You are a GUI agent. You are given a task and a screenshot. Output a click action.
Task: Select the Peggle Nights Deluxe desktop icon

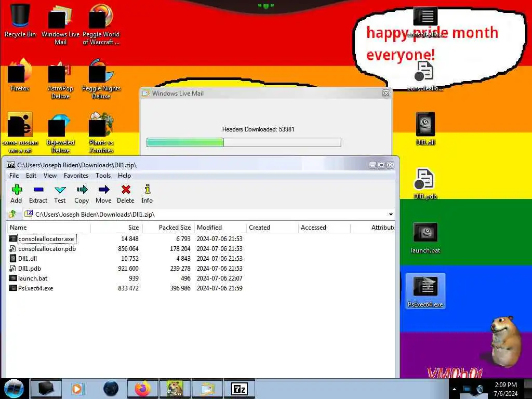tap(101, 79)
